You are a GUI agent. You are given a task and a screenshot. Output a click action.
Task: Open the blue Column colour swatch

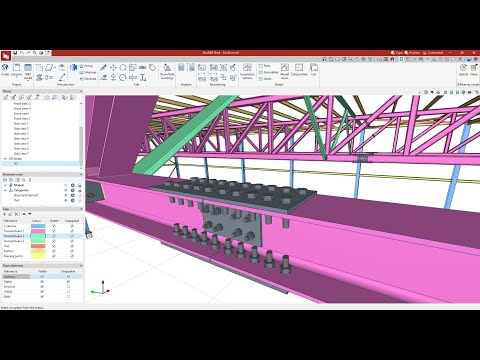tap(38, 226)
